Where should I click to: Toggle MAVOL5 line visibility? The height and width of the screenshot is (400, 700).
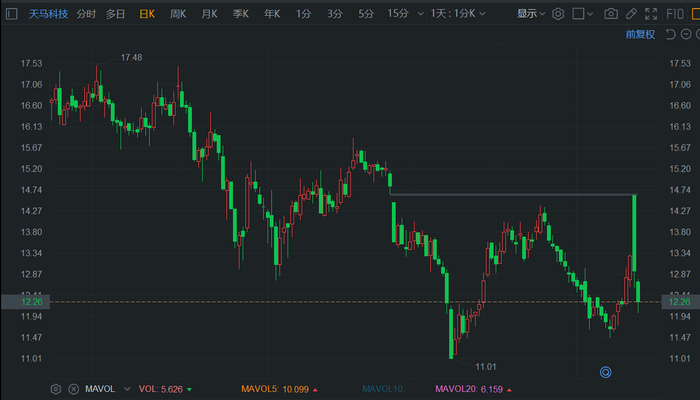273,388
